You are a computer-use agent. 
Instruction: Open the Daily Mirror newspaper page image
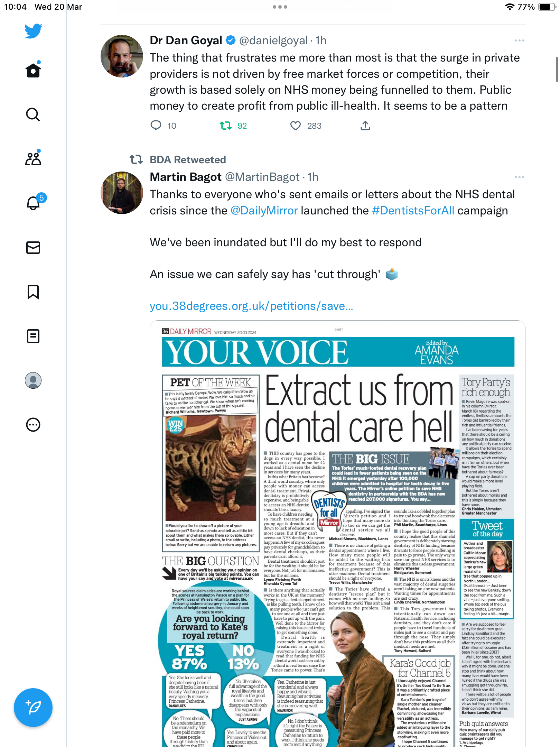click(338, 534)
